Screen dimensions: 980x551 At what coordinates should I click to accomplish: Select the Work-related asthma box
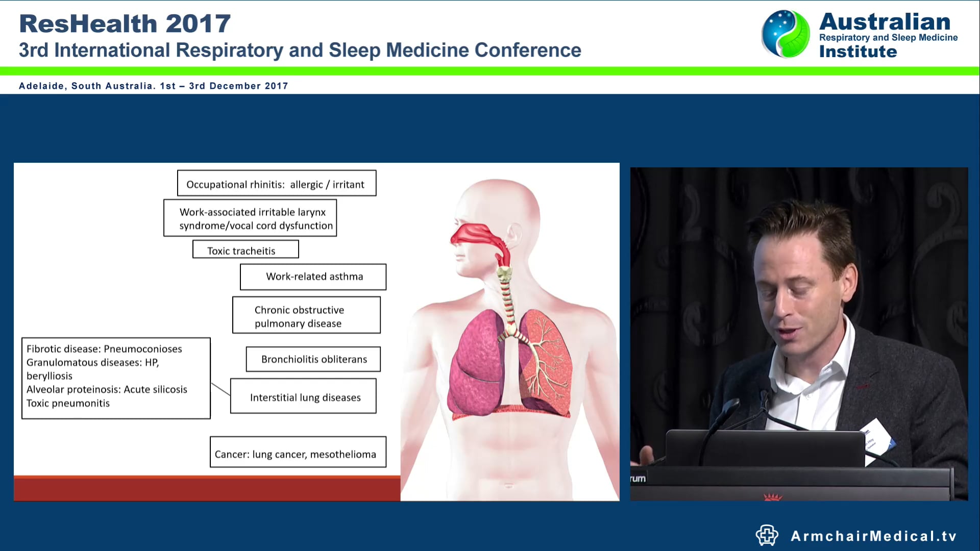click(313, 277)
